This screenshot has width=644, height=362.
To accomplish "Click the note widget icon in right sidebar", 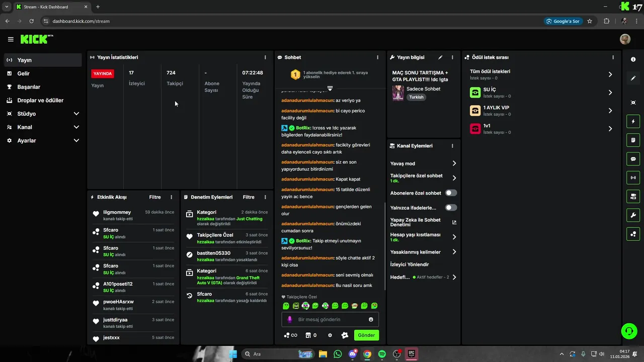I will (x=633, y=140).
